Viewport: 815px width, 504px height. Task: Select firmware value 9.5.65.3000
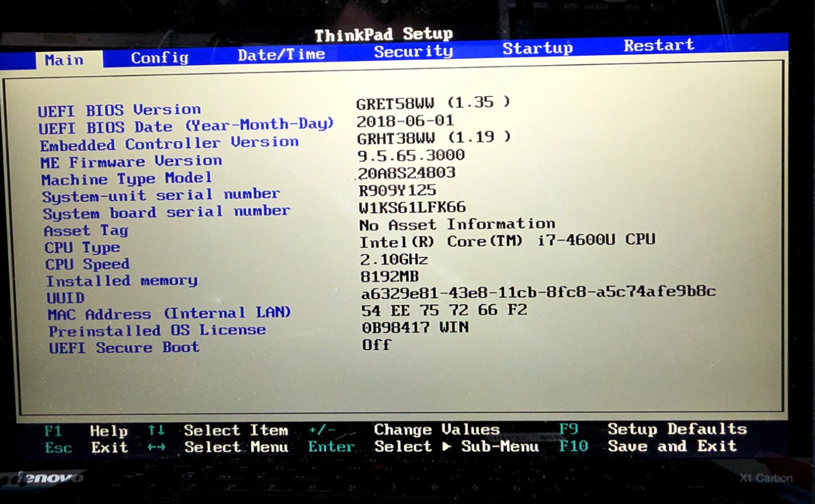pos(411,155)
